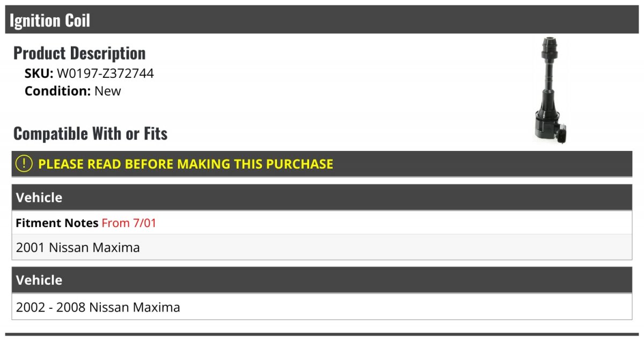Select the 2002 - 2008 Nissan Maxima row

coord(322,307)
